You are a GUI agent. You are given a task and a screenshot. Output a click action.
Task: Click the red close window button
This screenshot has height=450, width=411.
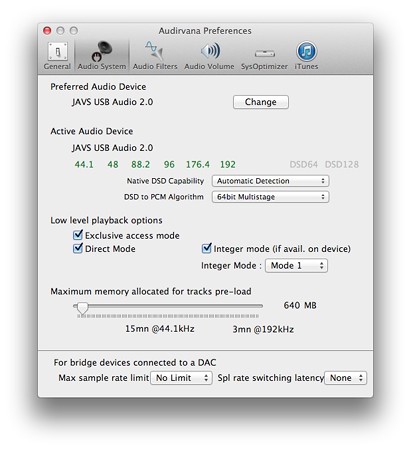click(x=47, y=31)
